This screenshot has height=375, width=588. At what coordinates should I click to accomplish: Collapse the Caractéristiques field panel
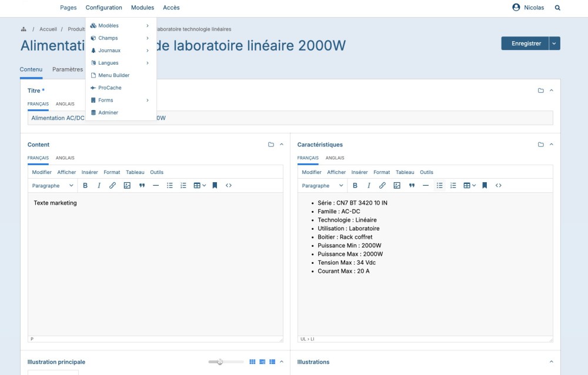coord(551,145)
